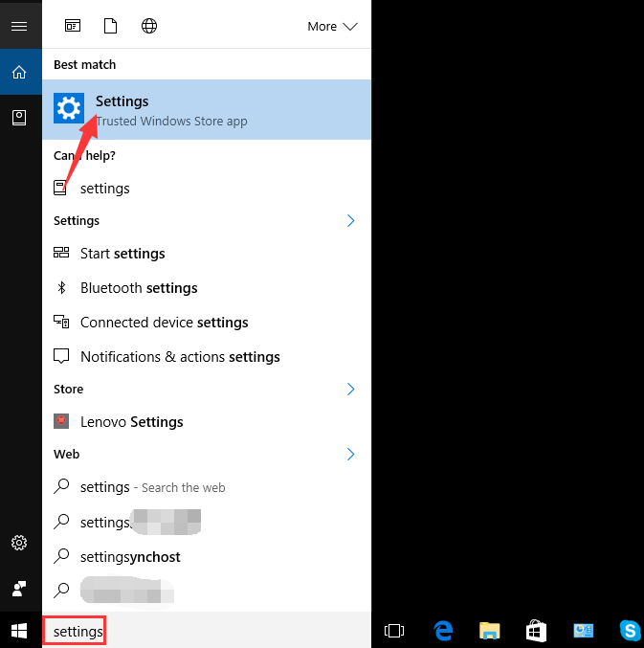
Task: Expand the More filters dropdown
Action: 331,26
